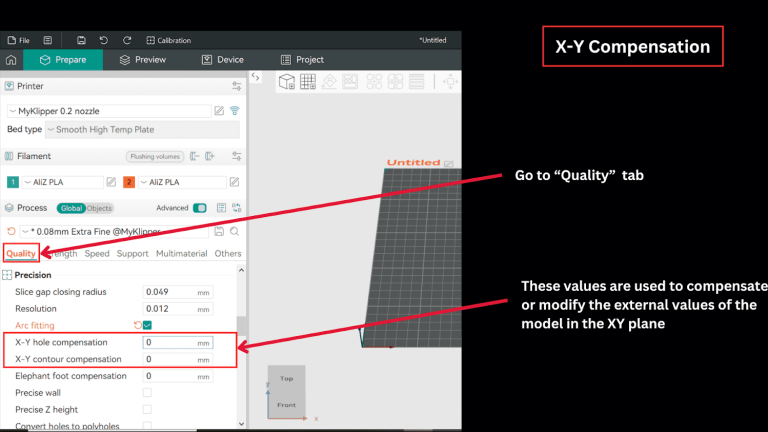The height and width of the screenshot is (432, 768).
Task: Edit filament 1 preset
Action: click(x=111, y=182)
